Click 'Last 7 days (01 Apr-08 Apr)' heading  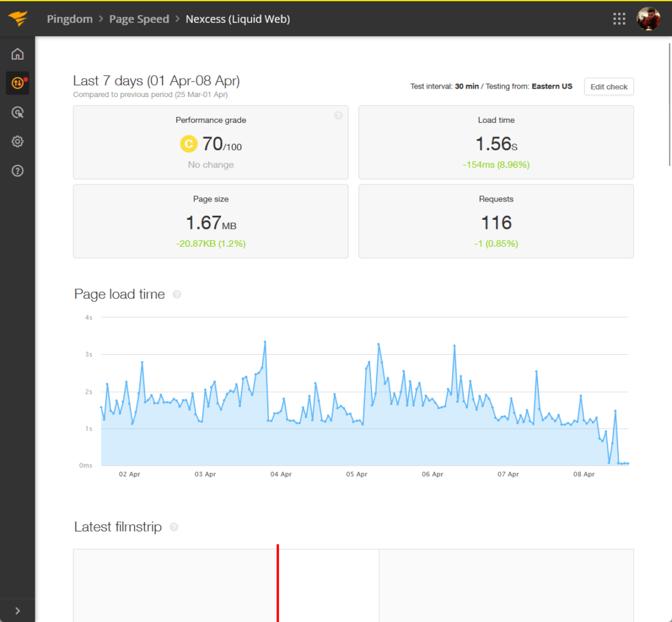click(156, 81)
